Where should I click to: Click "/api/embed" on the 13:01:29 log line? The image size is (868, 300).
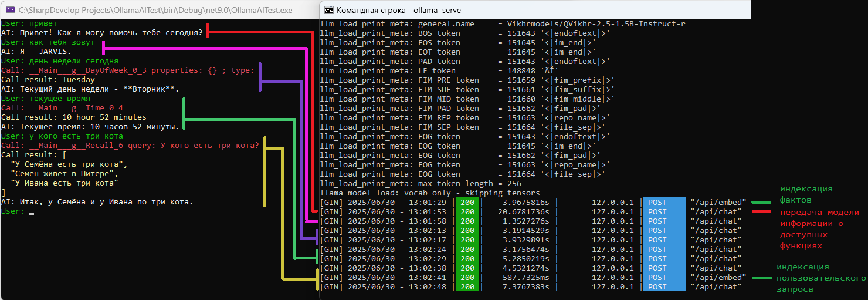pyautogui.click(x=717, y=203)
